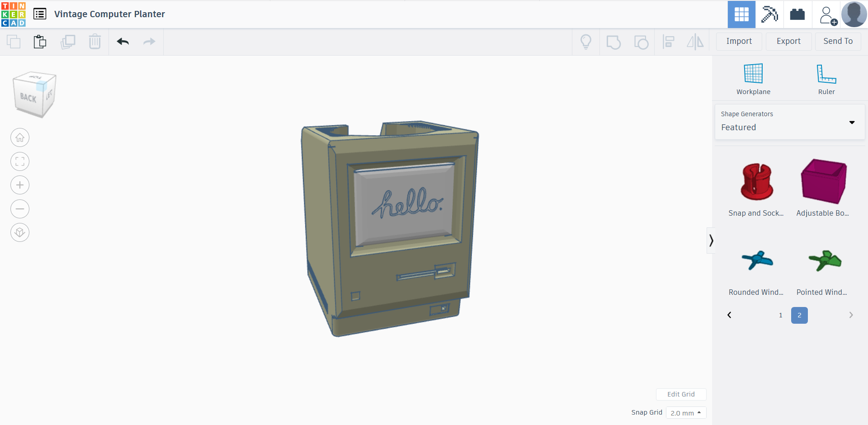This screenshot has width=868, height=425.
Task: Click the Tinkercad logo
Action: pyautogui.click(x=14, y=14)
